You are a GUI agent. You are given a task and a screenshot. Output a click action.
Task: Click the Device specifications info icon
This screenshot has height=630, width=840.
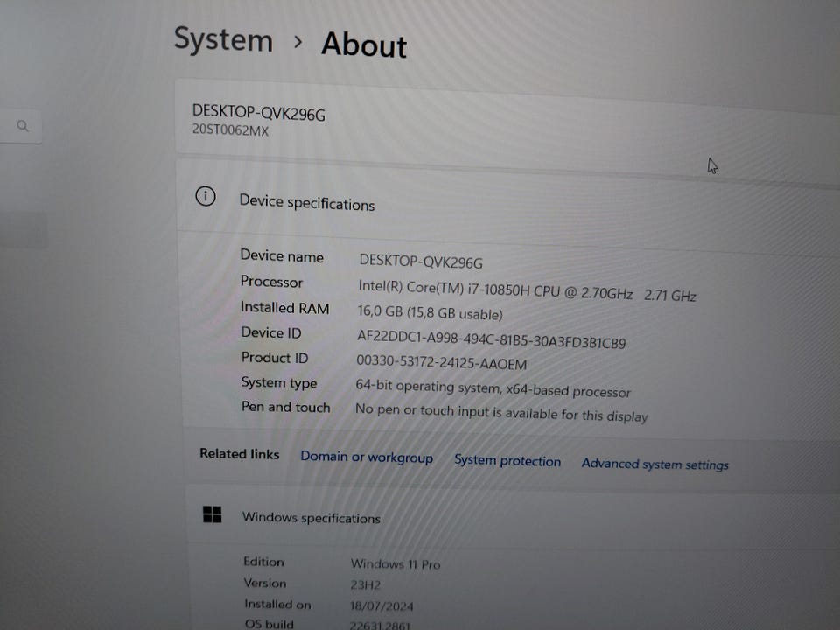point(206,197)
